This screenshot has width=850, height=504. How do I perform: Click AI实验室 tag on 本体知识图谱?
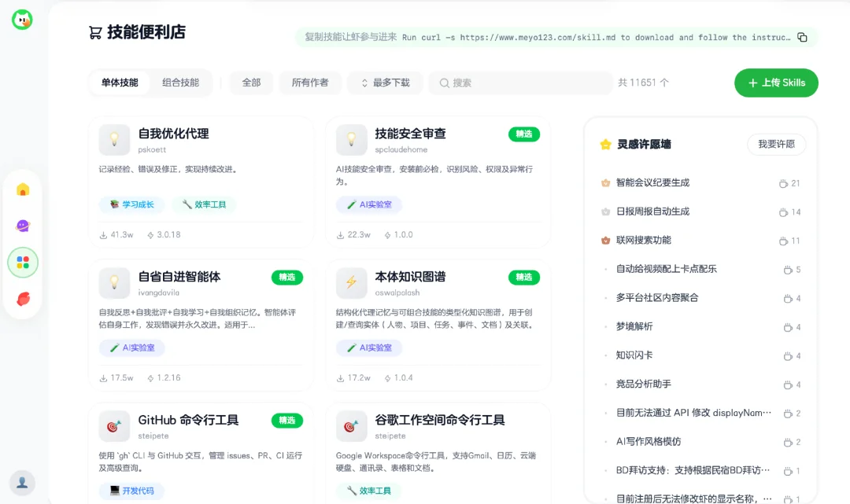[368, 348]
